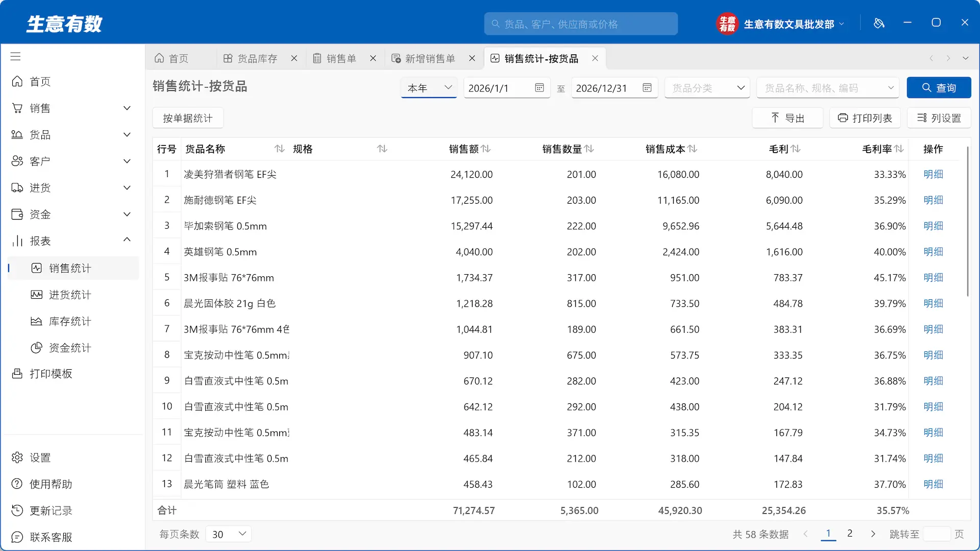980x551 pixels.
Task: Sort by 货品名称 column sort icon
Action: 280,149
